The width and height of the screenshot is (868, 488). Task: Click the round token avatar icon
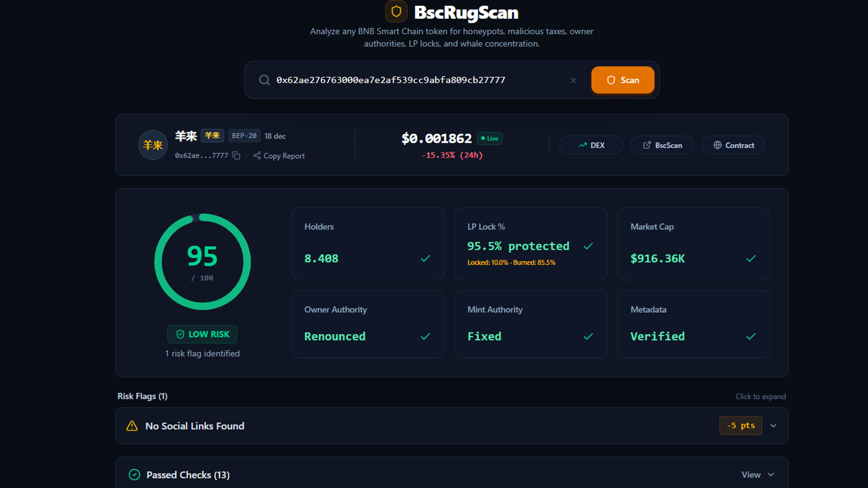pyautogui.click(x=153, y=145)
